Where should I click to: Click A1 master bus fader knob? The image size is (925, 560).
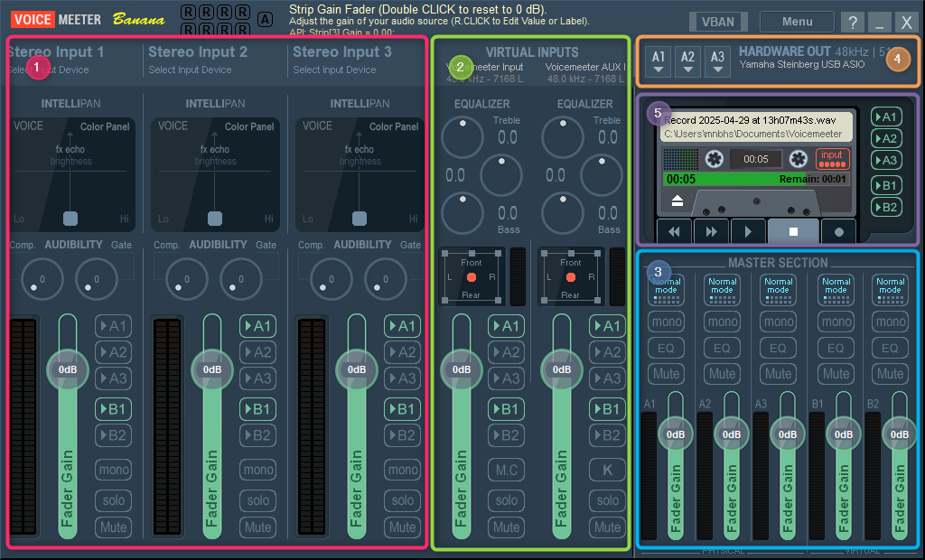(x=676, y=434)
